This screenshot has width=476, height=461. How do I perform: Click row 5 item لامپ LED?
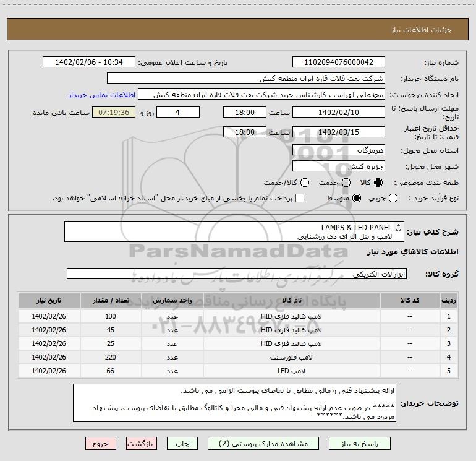[291, 371]
